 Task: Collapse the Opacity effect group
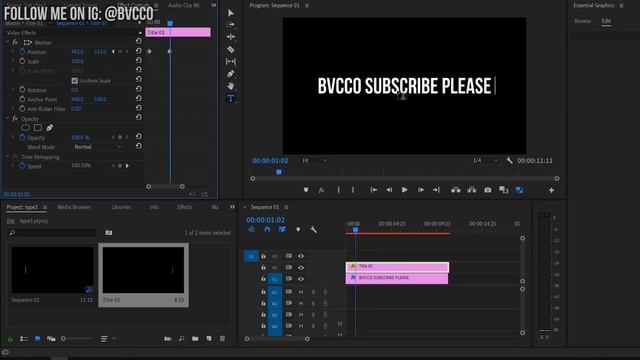coord(7,119)
